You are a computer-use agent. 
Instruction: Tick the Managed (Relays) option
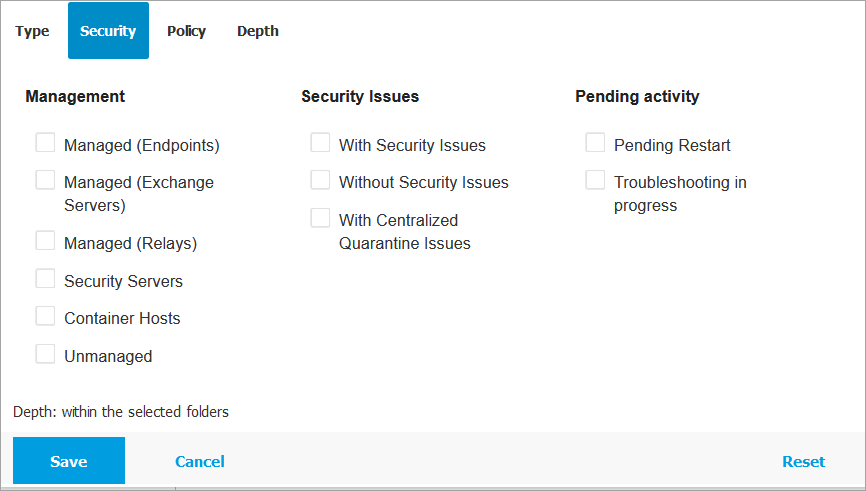click(x=45, y=241)
